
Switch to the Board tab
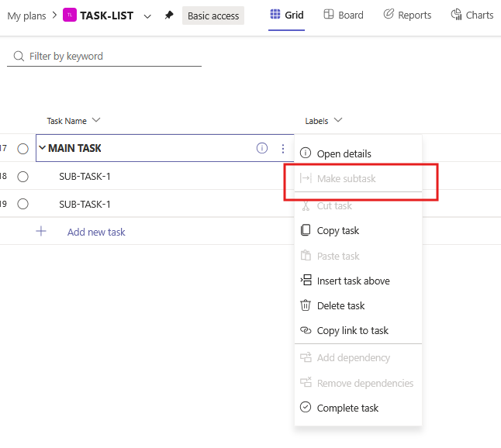point(344,15)
